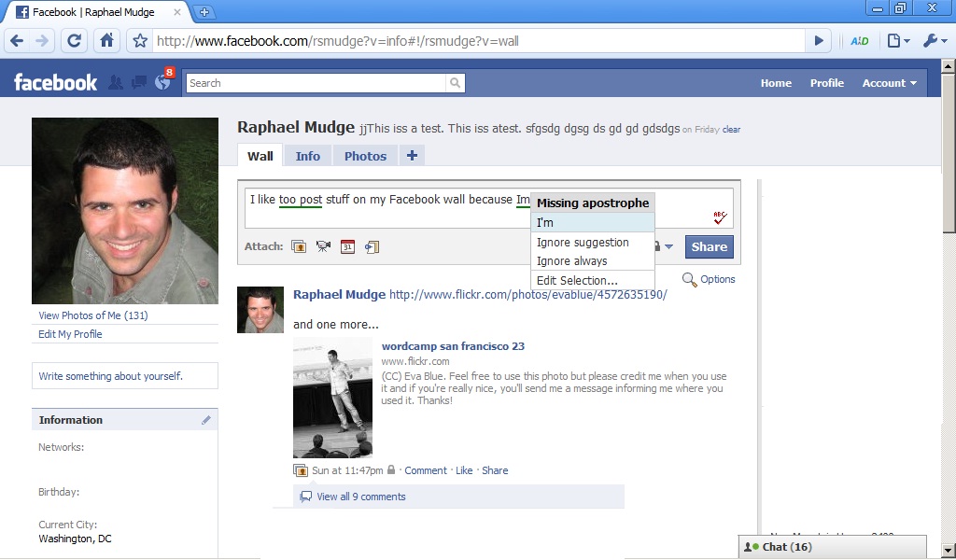Screen dimensions: 956x560
Task: Bookmark this page with the star icon
Action: 140,41
